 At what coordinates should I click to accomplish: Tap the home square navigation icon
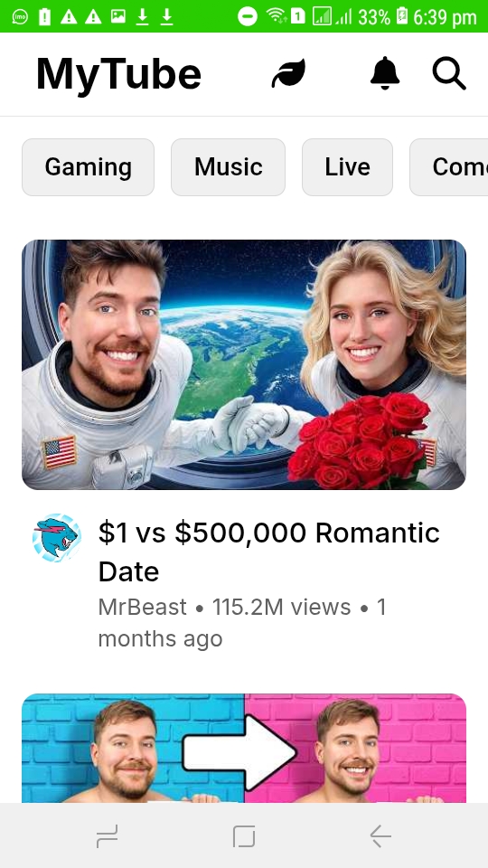[244, 835]
